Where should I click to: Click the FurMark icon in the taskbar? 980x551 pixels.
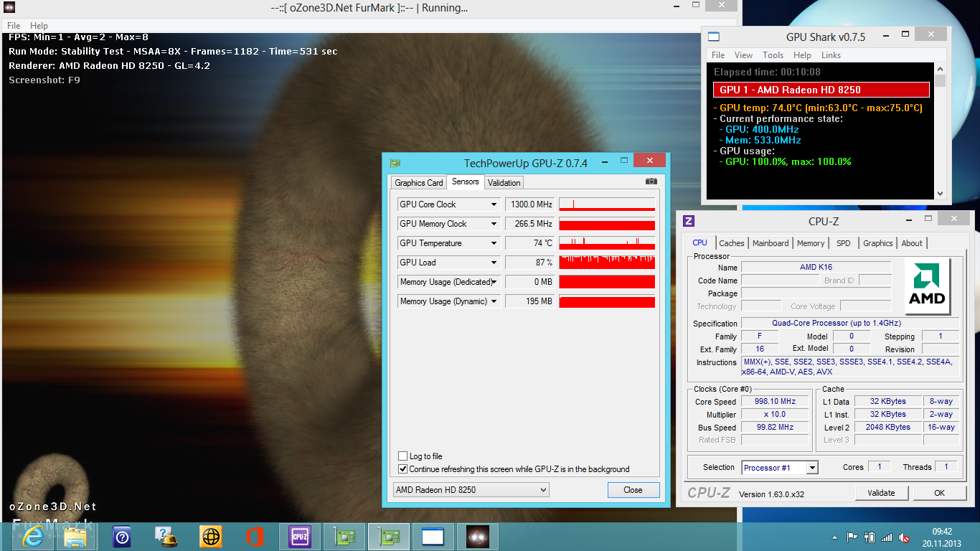tap(477, 537)
